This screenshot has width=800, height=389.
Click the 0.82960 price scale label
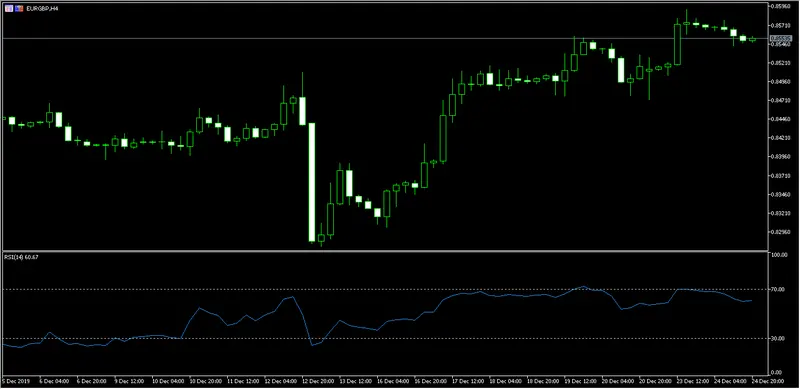[x=780, y=232]
